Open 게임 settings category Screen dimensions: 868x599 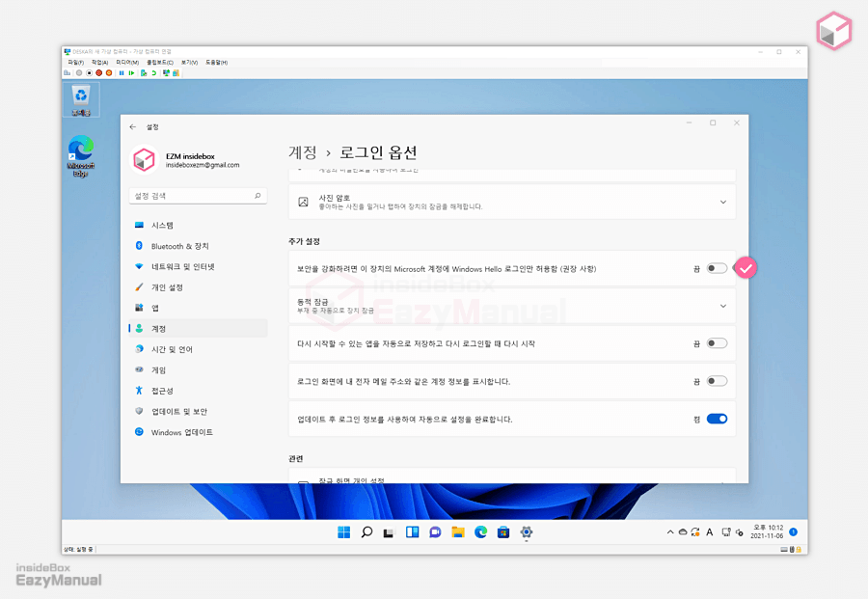click(x=198, y=369)
